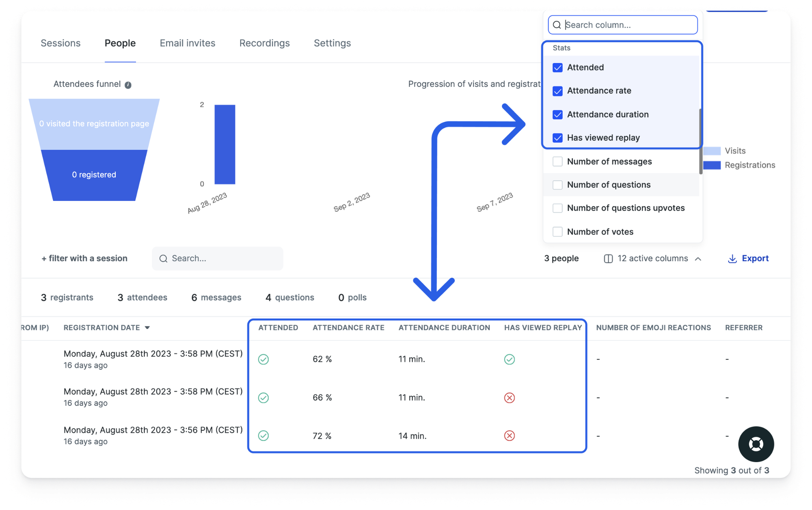Toggle the Registration Date sort arrow
Viewport: 812px width, 510px height.
(147, 327)
